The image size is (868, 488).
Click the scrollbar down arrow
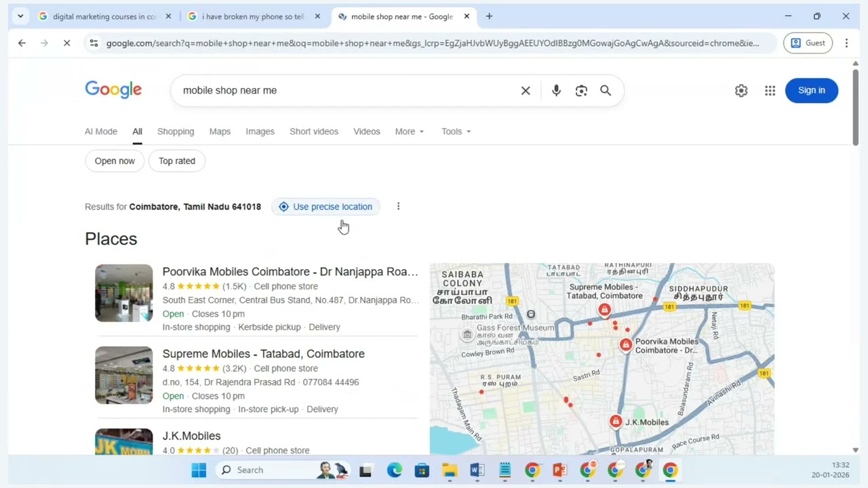coord(855,450)
